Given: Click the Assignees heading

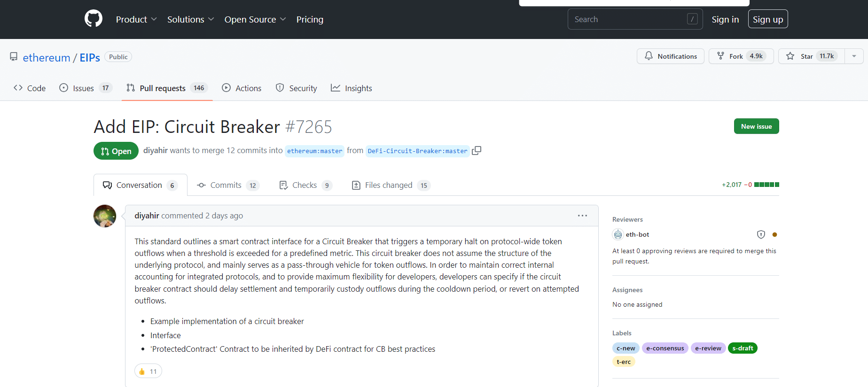Looking at the screenshot, I should point(627,290).
